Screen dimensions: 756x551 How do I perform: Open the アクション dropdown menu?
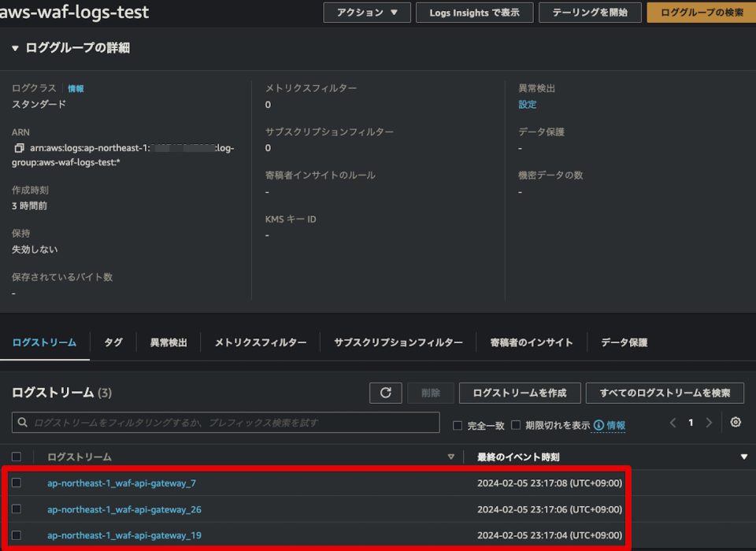pyautogui.click(x=367, y=13)
